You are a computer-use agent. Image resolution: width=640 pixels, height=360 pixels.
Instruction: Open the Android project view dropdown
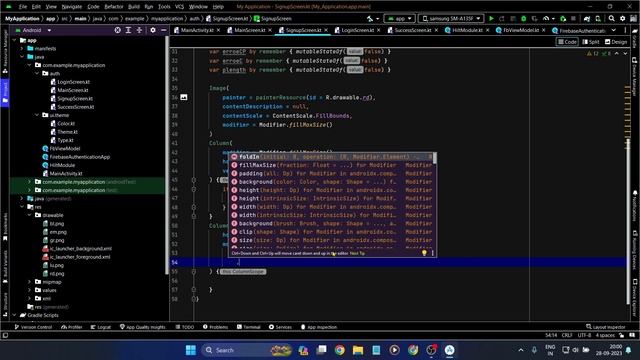coord(34,30)
